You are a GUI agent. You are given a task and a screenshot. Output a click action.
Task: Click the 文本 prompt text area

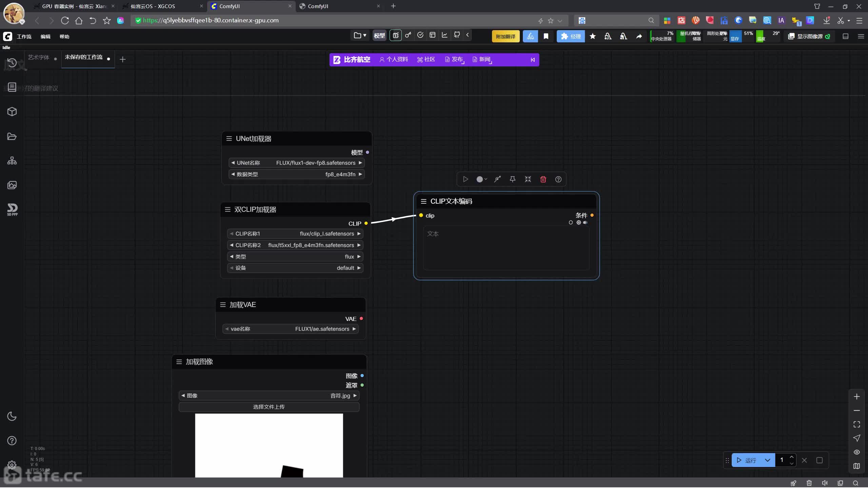point(506,248)
